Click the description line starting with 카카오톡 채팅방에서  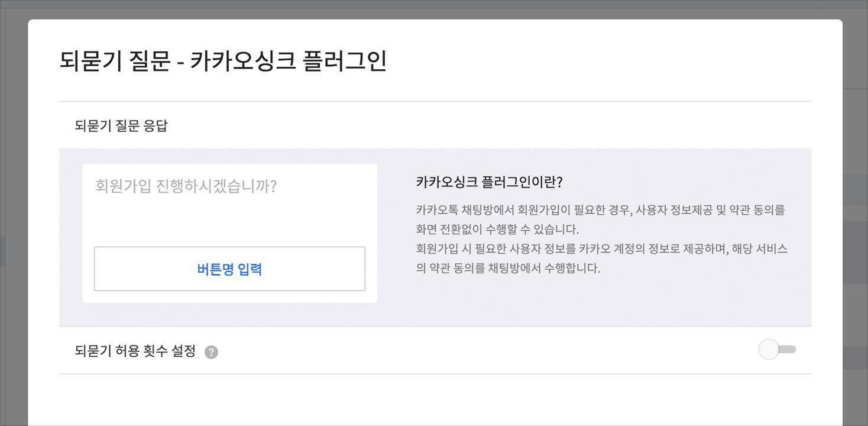point(600,210)
